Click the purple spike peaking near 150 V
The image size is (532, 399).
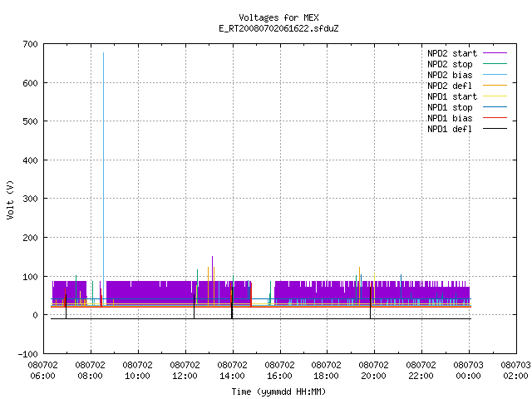[213, 268]
